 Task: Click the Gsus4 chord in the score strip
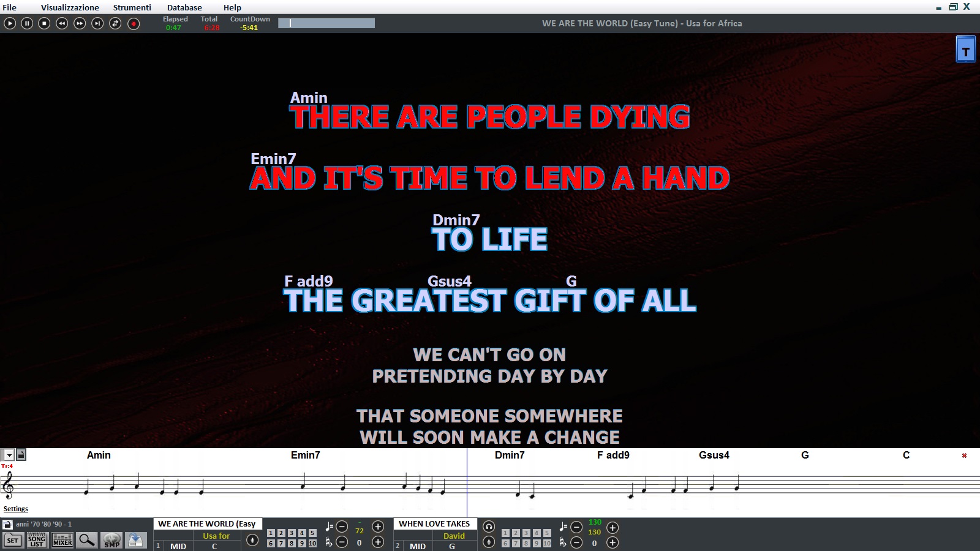pyautogui.click(x=714, y=455)
